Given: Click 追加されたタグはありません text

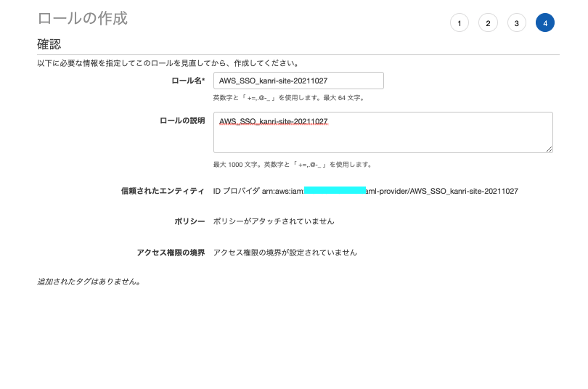Looking at the screenshot, I should (89, 282).
